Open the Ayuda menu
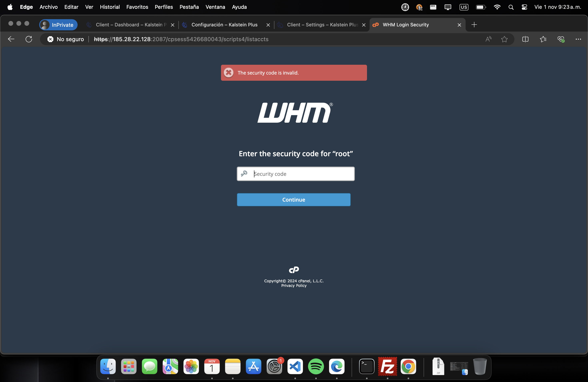Image resolution: width=588 pixels, height=382 pixels. [239, 7]
